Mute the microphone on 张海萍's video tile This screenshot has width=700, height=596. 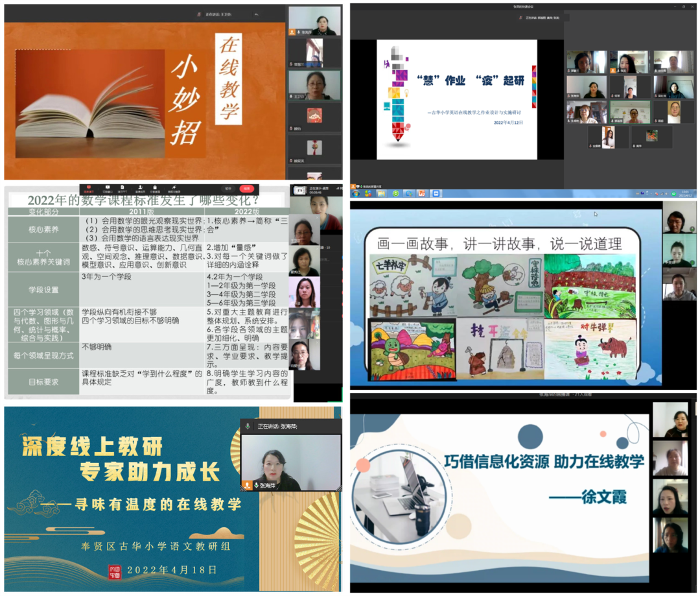[256, 485]
